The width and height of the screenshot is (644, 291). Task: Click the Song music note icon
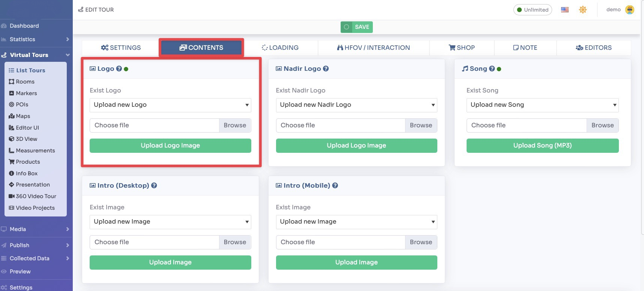coord(465,69)
